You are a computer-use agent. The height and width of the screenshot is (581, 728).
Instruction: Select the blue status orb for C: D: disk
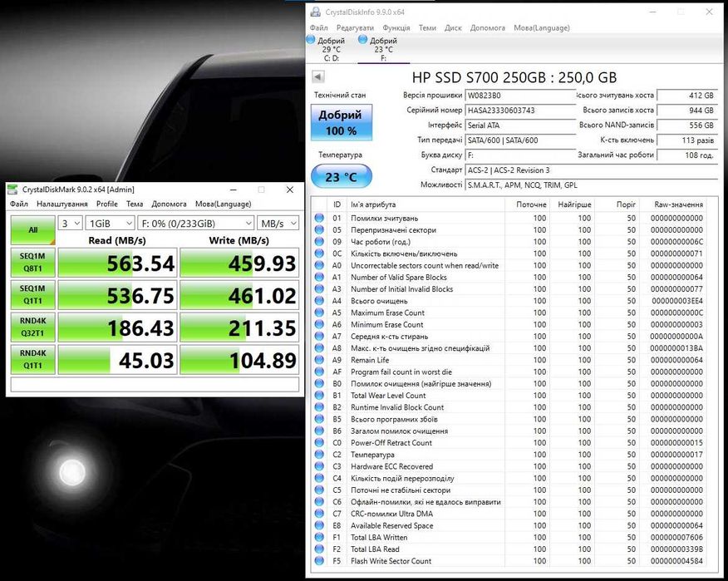pos(311,40)
